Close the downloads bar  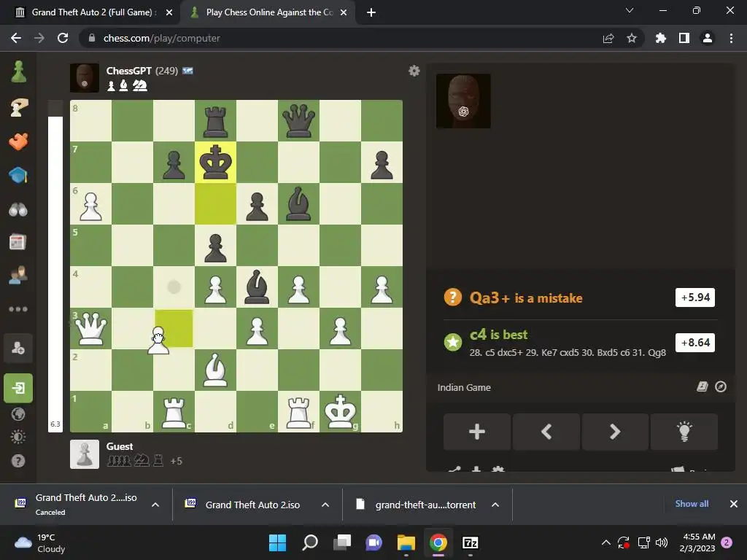pyautogui.click(x=734, y=504)
